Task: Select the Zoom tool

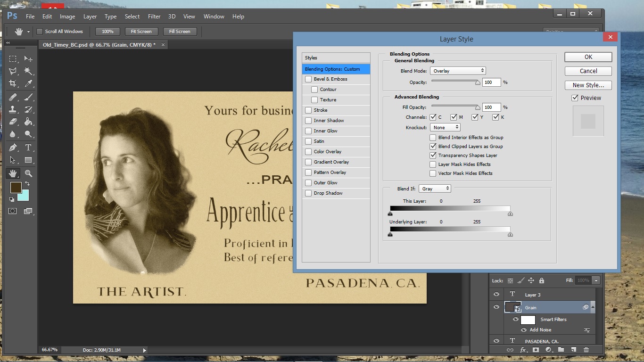Action: (28, 173)
